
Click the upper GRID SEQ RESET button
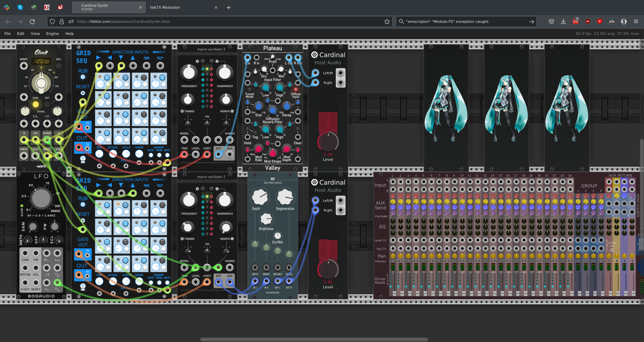83,93
